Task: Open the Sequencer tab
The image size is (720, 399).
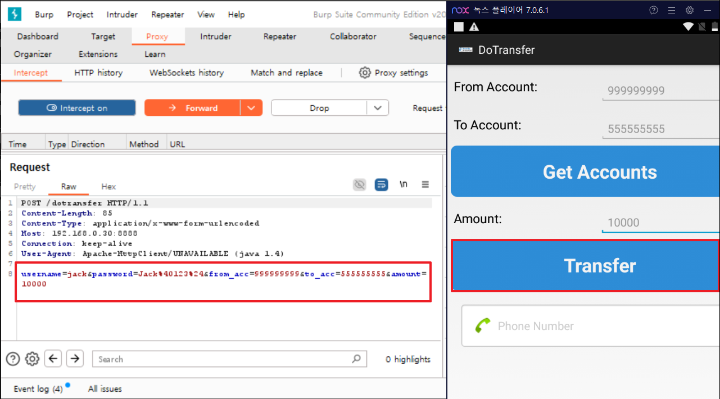Action: (427, 36)
